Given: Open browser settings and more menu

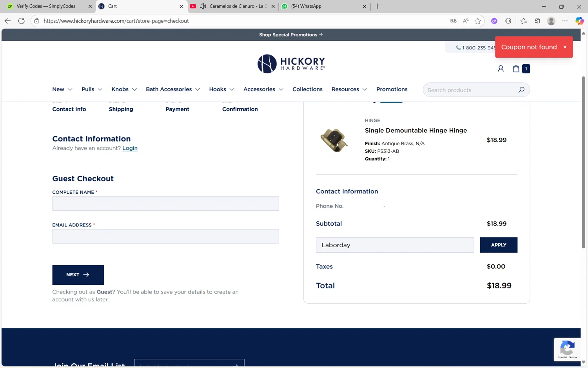Looking at the screenshot, I should (x=565, y=21).
